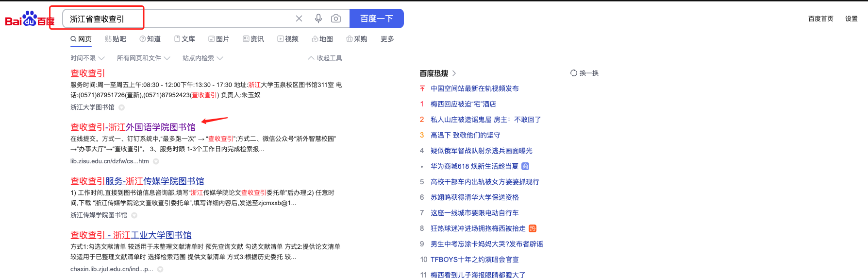Click the 百度一下 search button
868x278 pixels.
377,18
